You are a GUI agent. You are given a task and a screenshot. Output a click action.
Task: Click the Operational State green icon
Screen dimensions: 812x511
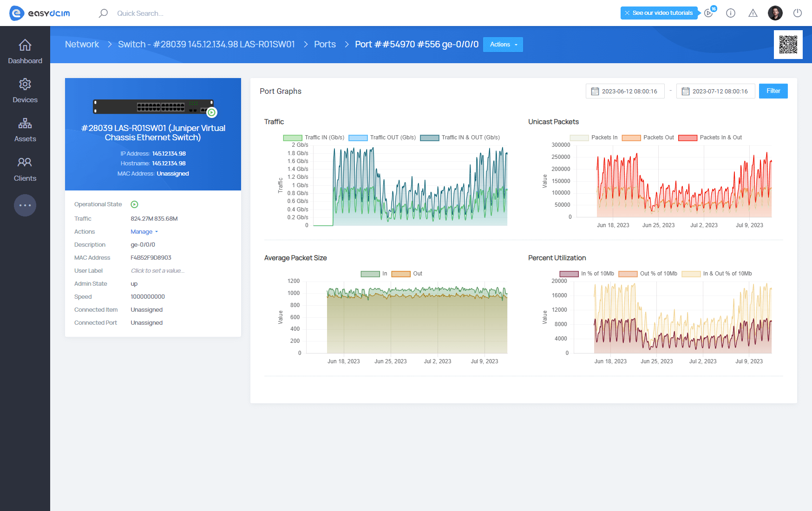click(x=134, y=204)
